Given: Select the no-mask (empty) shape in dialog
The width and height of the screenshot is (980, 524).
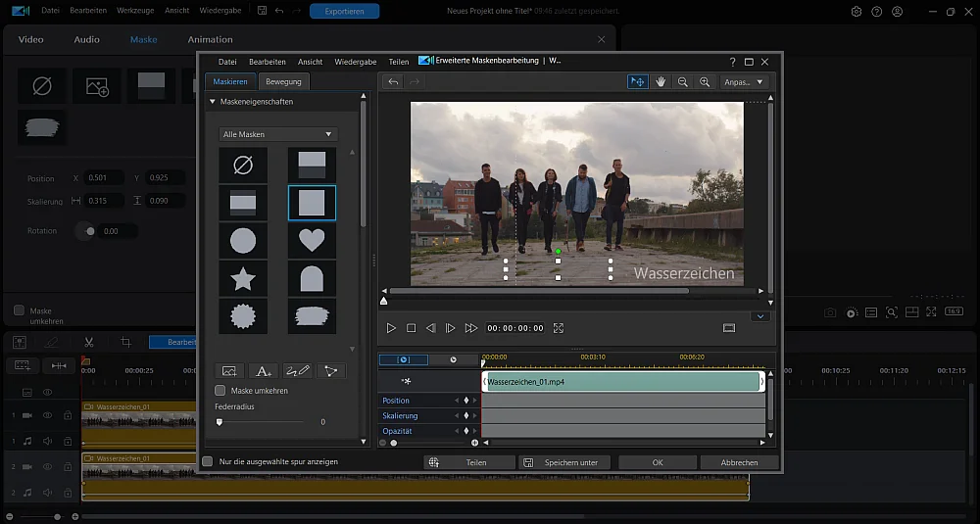Looking at the screenshot, I should pos(243,166).
